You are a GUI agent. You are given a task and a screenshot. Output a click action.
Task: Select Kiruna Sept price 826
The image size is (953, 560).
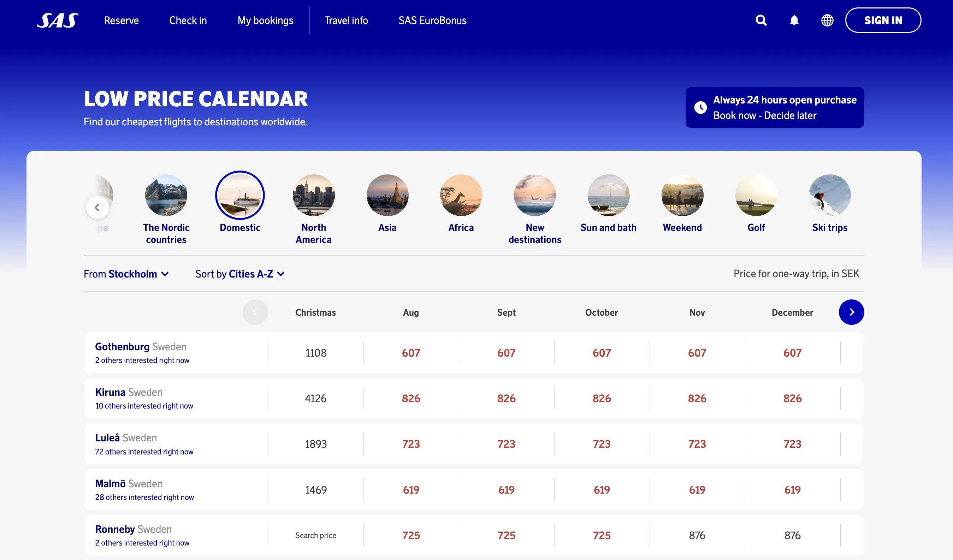pos(506,398)
